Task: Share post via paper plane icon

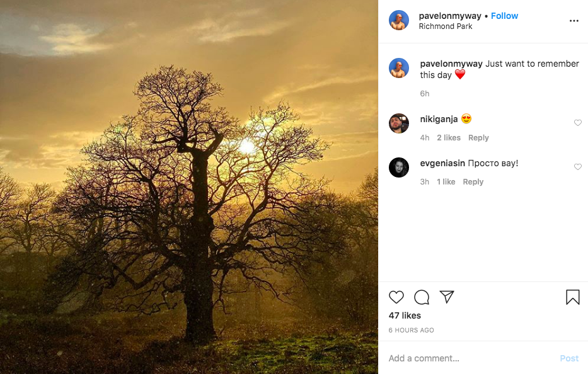Action: 447,297
